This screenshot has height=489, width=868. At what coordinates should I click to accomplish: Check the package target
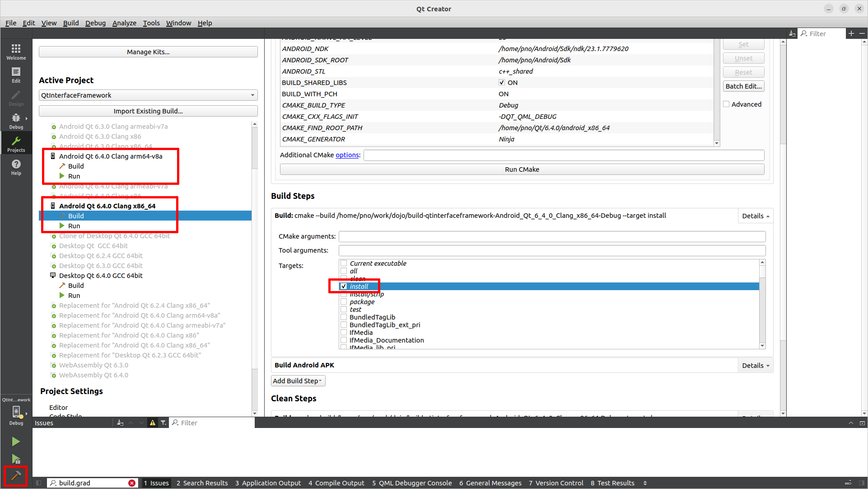coord(344,302)
